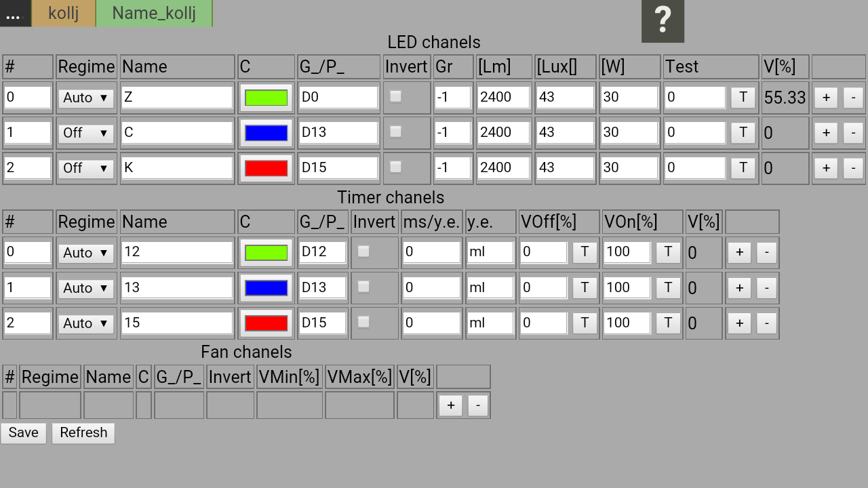Select the Name_kollj tab
This screenshot has height=488, width=868.
tap(154, 14)
